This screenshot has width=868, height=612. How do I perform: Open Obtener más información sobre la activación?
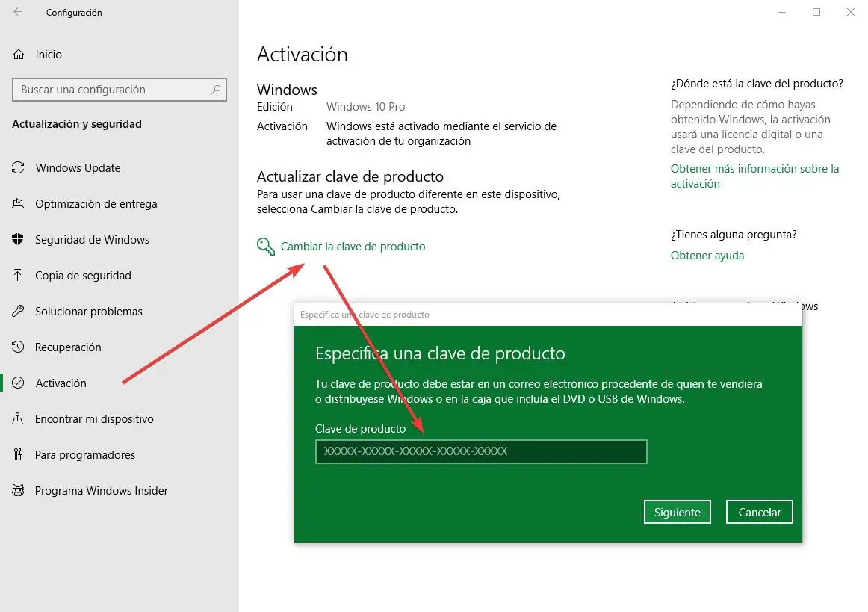point(754,176)
